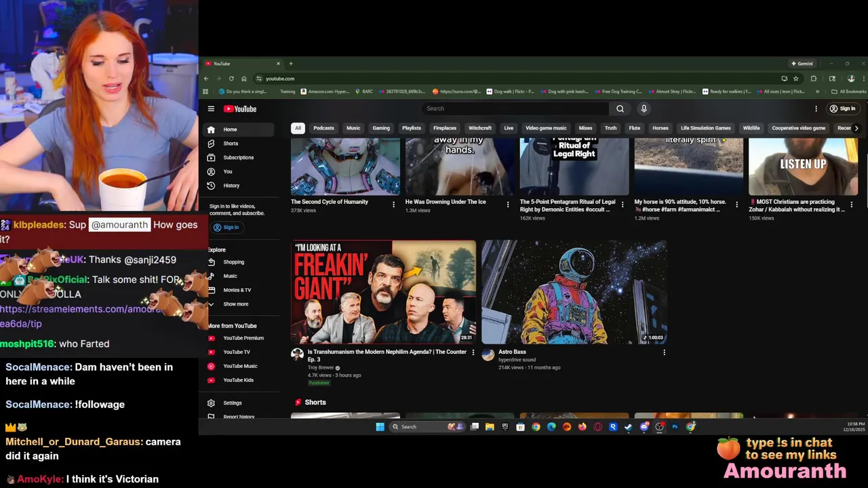Select the Music filter chip

353,128
